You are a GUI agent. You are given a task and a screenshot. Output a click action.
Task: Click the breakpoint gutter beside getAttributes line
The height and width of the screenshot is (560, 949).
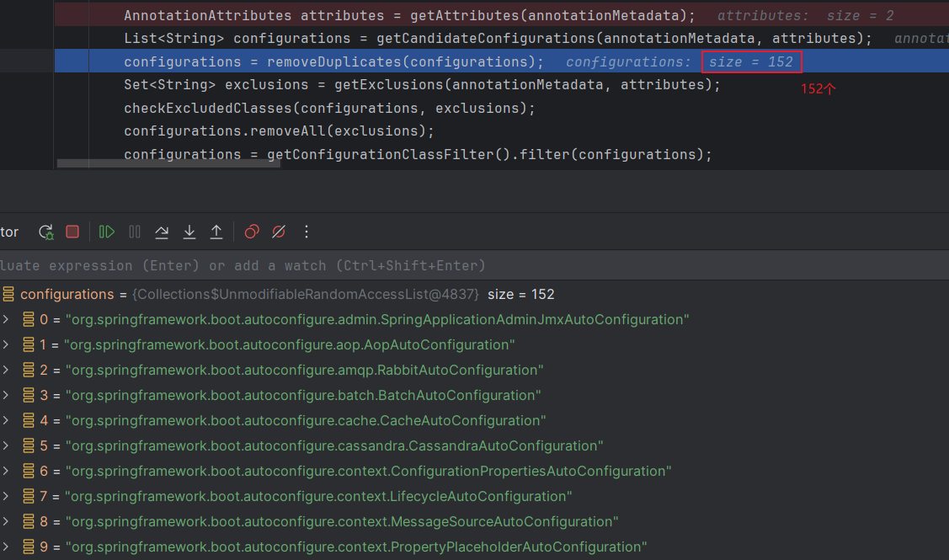tap(27, 16)
